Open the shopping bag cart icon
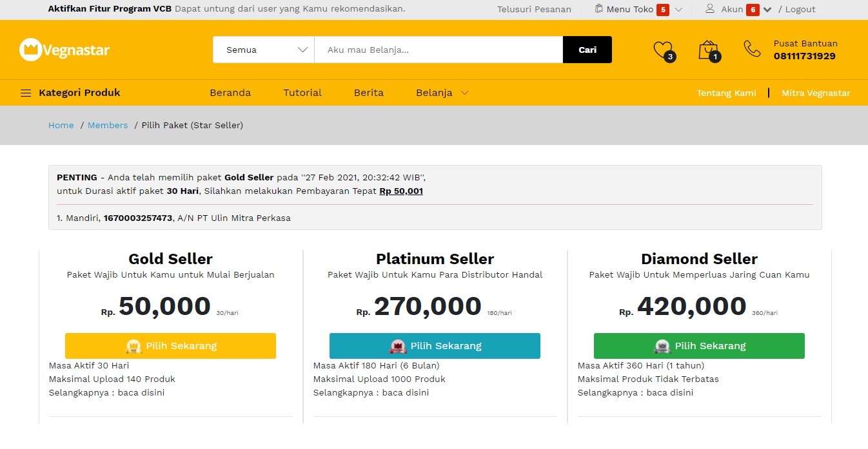 tap(707, 50)
